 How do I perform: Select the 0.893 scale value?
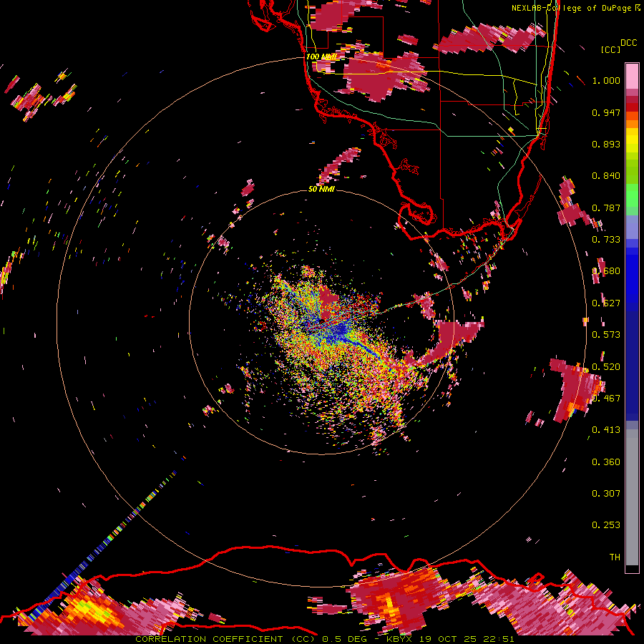click(606, 144)
